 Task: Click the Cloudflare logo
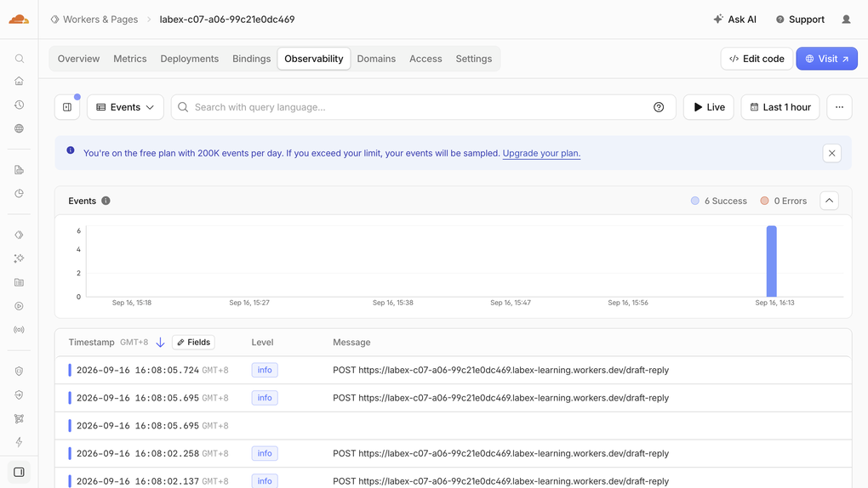click(x=19, y=20)
